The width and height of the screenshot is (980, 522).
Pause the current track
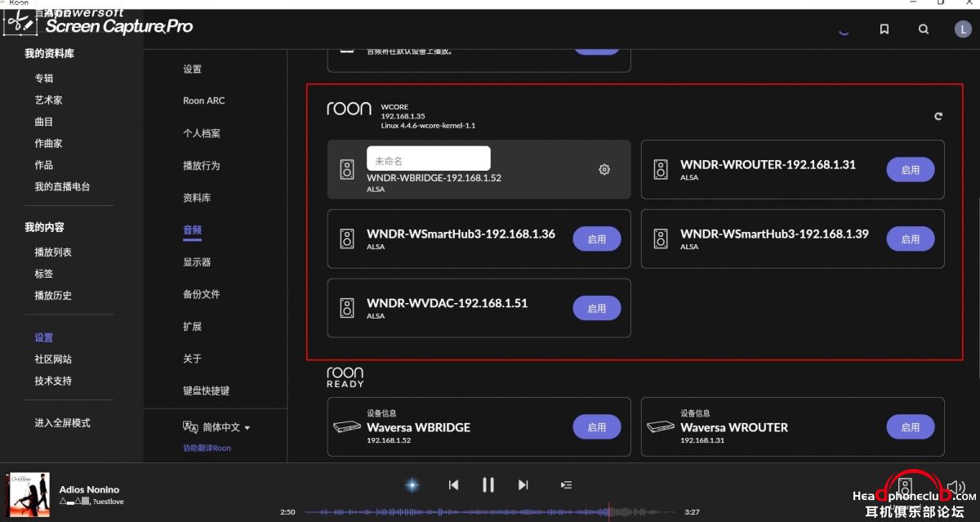[488, 485]
